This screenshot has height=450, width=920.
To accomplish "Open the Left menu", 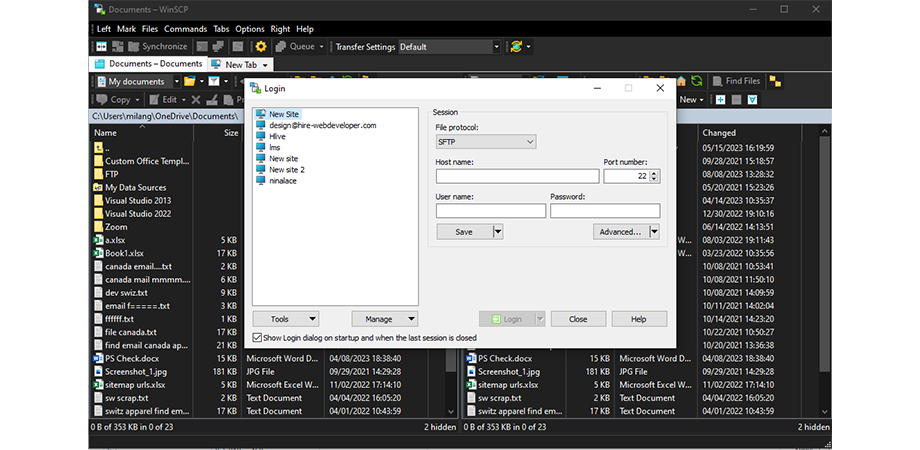I will pos(104,29).
